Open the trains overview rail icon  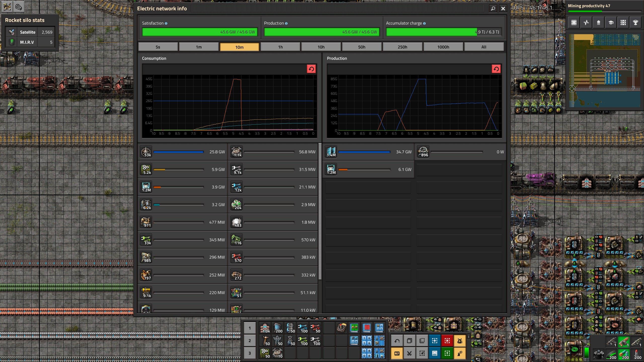[x=623, y=23]
